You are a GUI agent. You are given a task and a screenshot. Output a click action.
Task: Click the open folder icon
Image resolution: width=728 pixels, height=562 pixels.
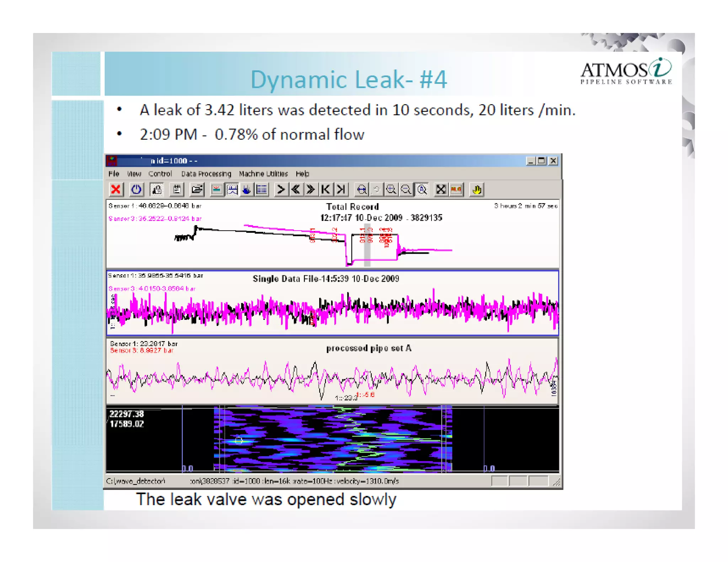pyautogui.click(x=197, y=189)
